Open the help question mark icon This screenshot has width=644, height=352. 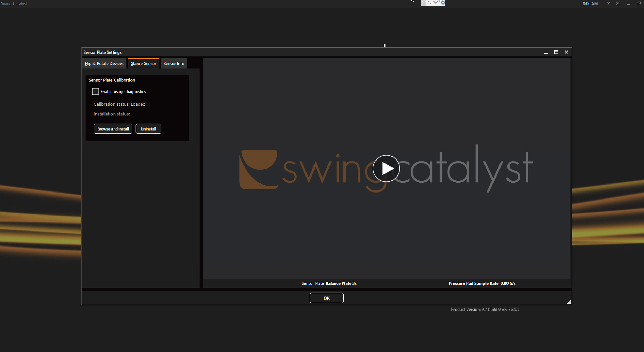pyautogui.click(x=608, y=3)
